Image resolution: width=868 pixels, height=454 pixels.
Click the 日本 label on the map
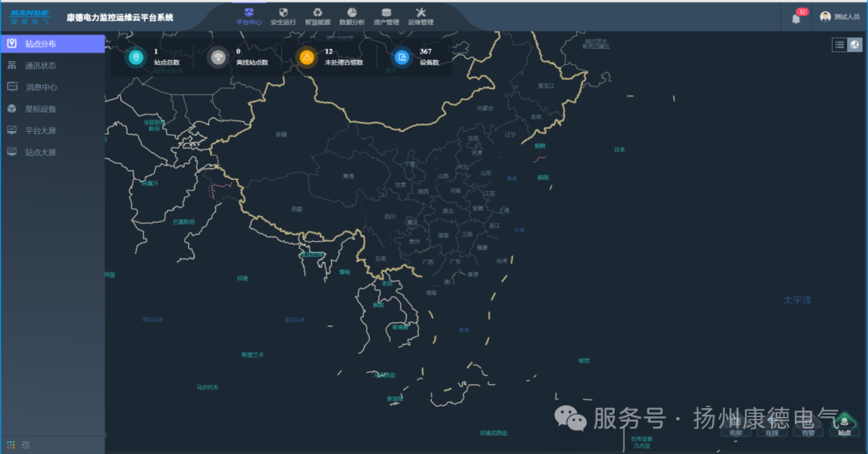tap(620, 149)
